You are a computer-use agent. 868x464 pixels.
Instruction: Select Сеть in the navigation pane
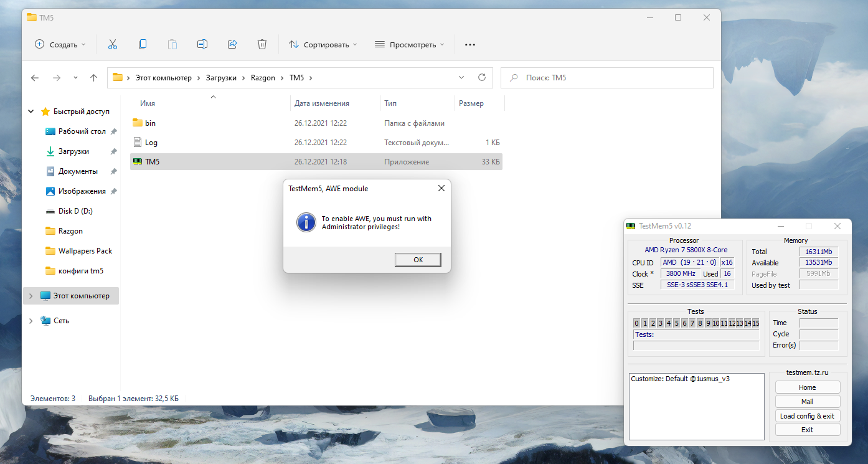point(61,321)
